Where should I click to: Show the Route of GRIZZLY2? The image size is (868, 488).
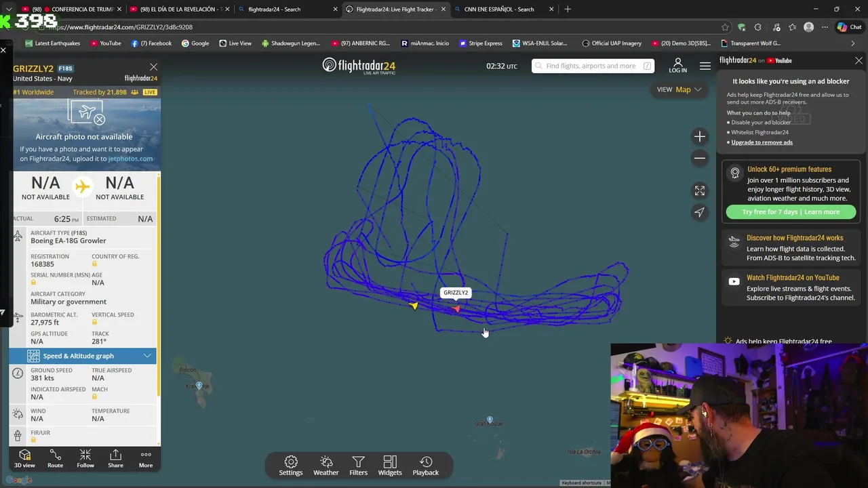pyautogui.click(x=55, y=458)
